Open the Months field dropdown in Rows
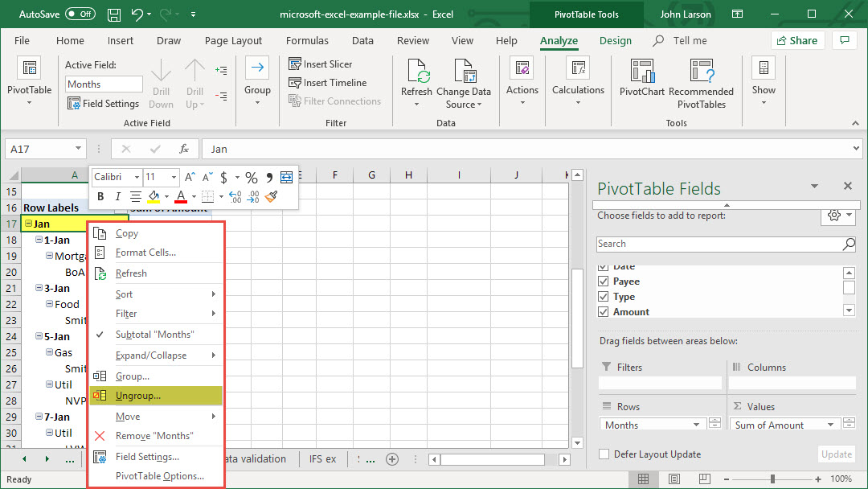Screen dimensions: 868x489 pos(696,425)
